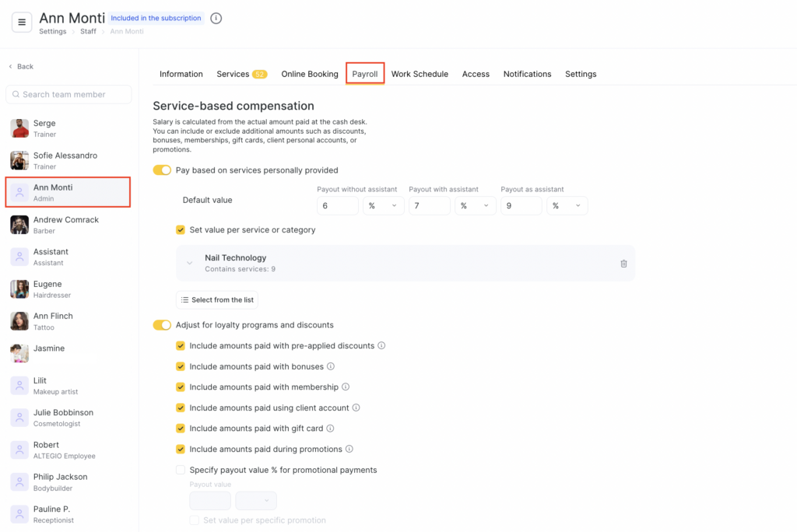Open the Online Booking tab

[x=310, y=74]
